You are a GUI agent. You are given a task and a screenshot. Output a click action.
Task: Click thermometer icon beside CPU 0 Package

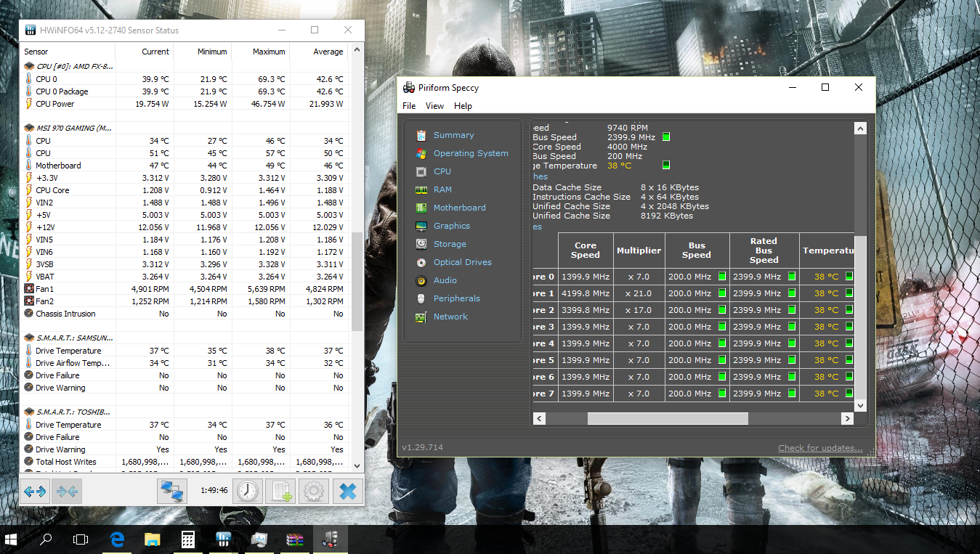[29, 91]
